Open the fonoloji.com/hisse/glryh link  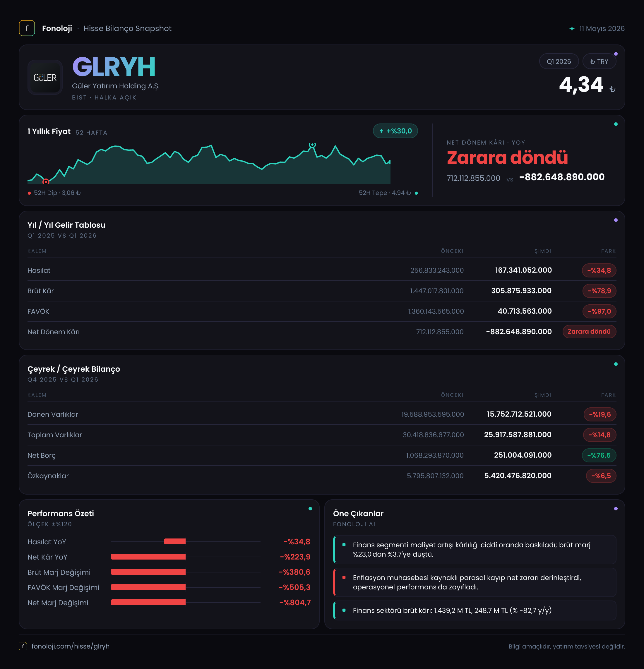point(70,646)
